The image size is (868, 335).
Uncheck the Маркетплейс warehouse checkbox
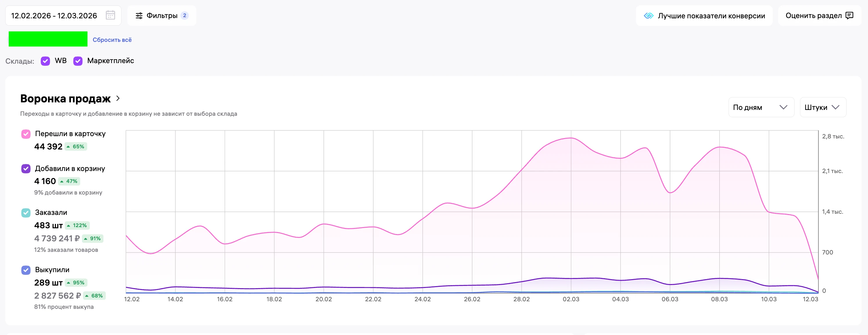[x=78, y=61]
